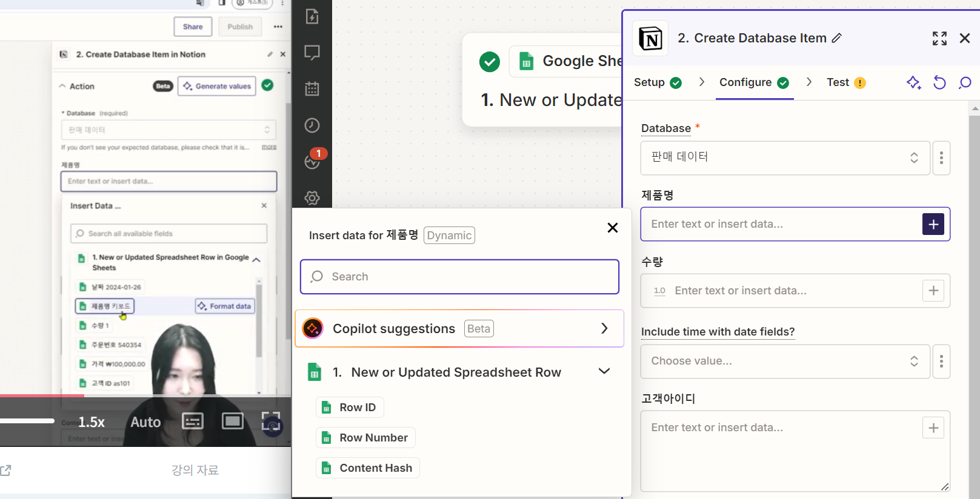This screenshot has height=499, width=980.
Task: Click the browser three-dot menu in video
Action: (x=282, y=3)
